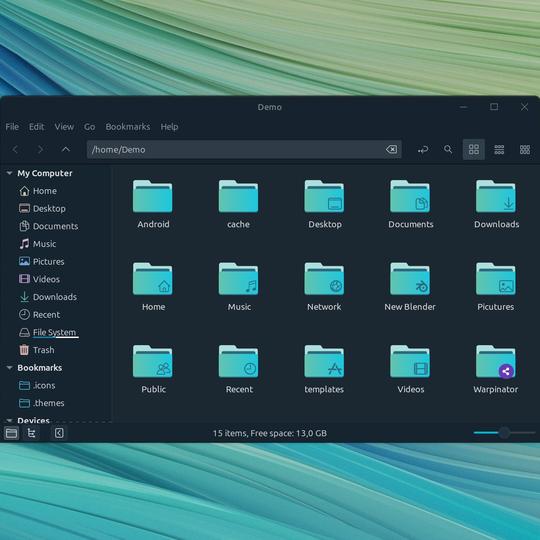Collapse the Bookmarks section
This screenshot has width=540, height=540.
[10, 368]
